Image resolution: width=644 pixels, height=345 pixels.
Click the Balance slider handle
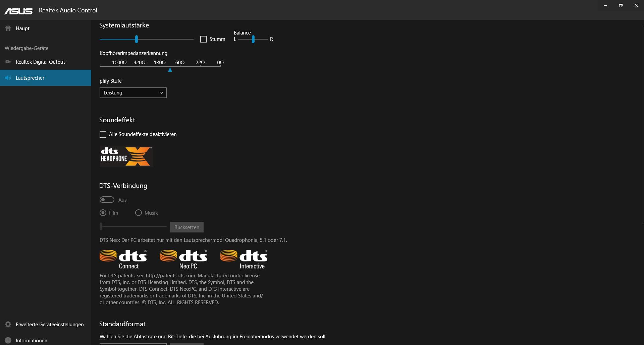coord(253,39)
